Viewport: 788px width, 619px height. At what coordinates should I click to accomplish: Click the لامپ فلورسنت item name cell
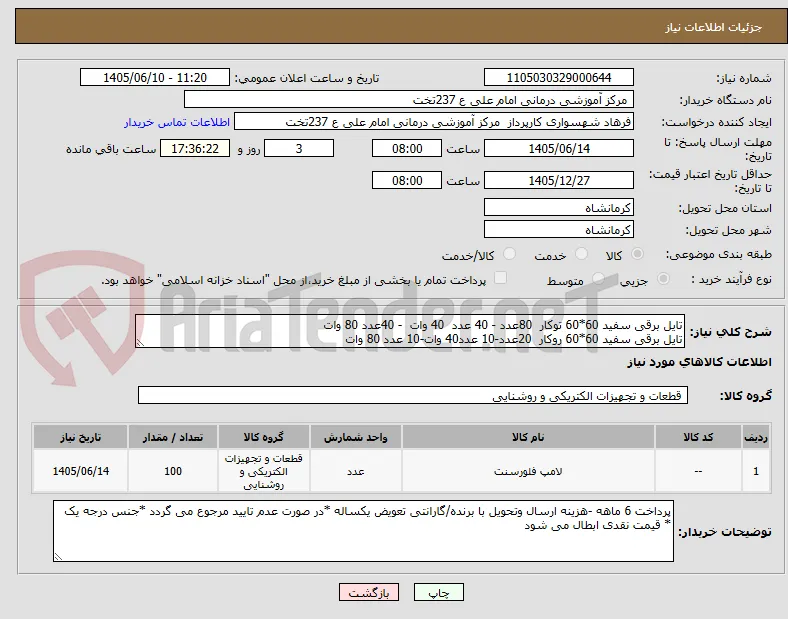tap(528, 471)
